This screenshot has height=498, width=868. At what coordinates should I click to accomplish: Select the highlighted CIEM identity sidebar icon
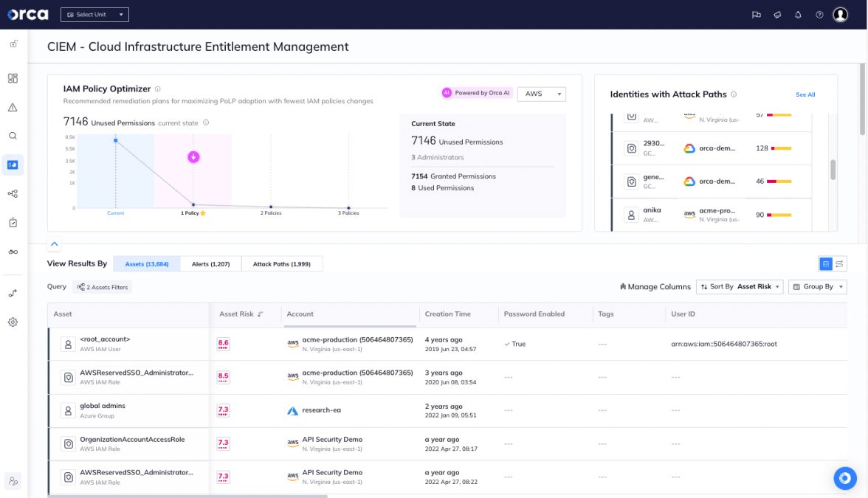pos(13,165)
